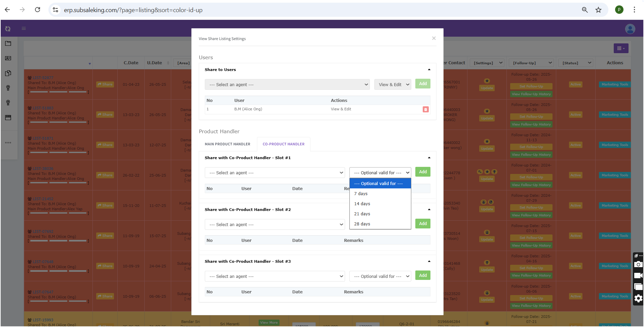Image resolution: width=644 pixels, height=327 pixels.
Task: Open Slot #3 Optional valid for dropdown
Action: pos(380,277)
